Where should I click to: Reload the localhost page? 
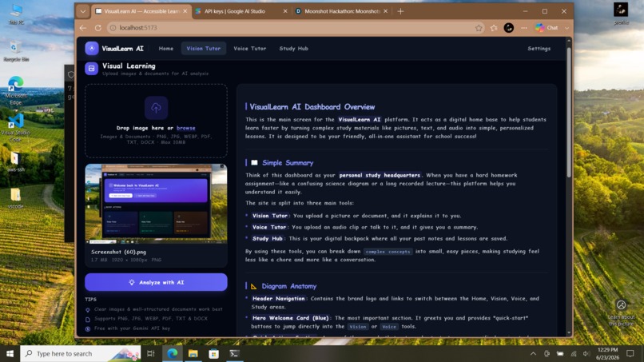[x=98, y=28]
